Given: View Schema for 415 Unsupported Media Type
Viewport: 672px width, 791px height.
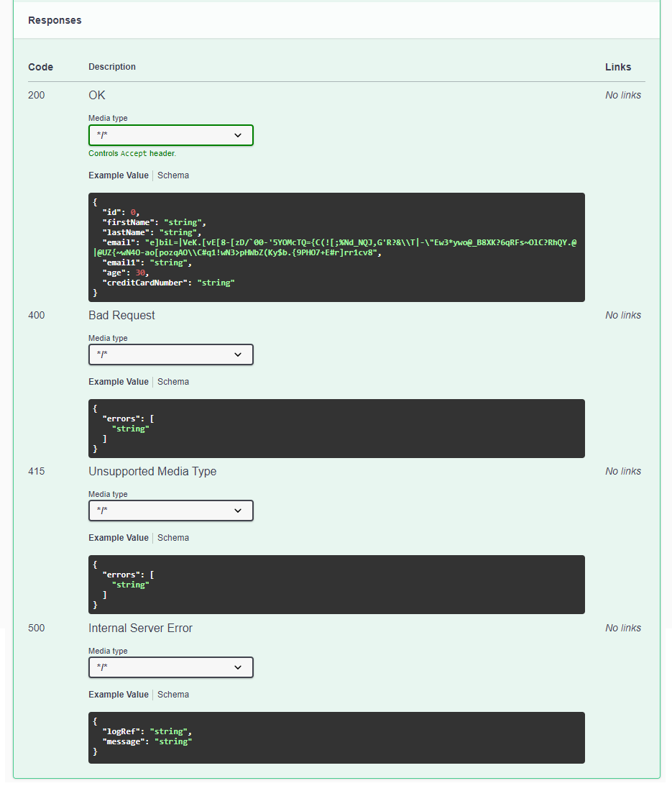Looking at the screenshot, I should coord(173,538).
